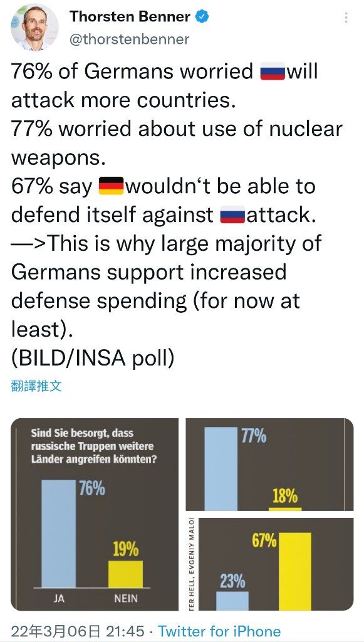Open the @thorstenbenner handle
The image size is (364, 642).
pyautogui.click(x=130, y=39)
